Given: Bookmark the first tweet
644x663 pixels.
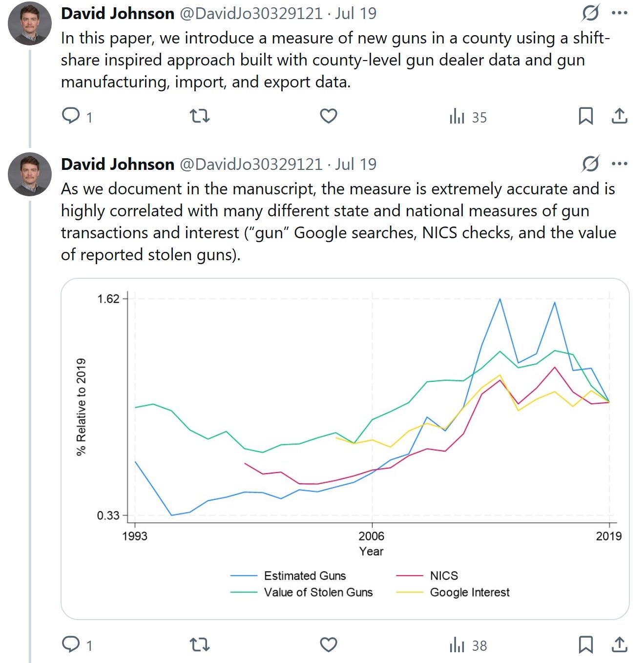Looking at the screenshot, I should [x=585, y=116].
